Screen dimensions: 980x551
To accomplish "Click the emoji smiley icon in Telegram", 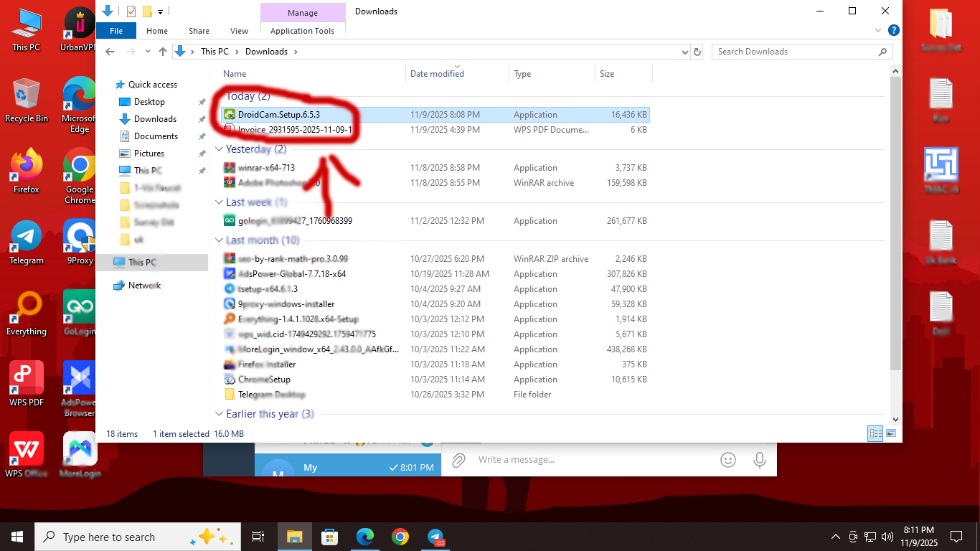I will (728, 460).
